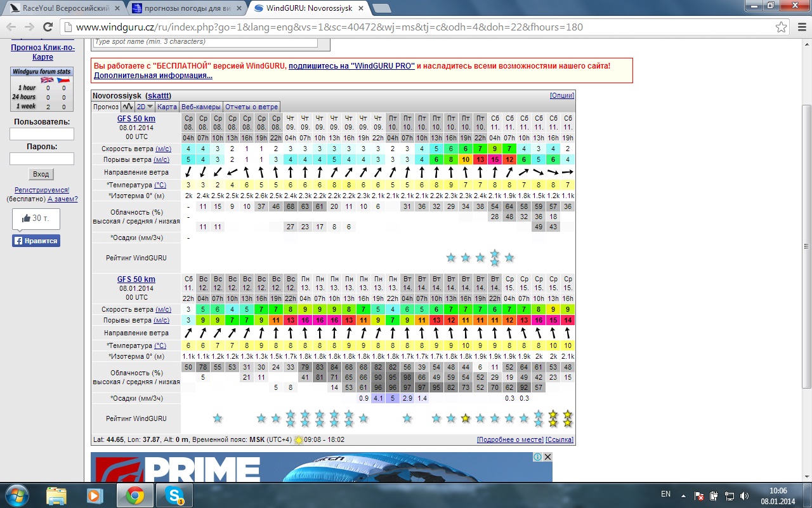Image resolution: width=812 pixels, height=508 pixels.
Task: Click the page vertical scrollbar thumb
Action: [806, 245]
